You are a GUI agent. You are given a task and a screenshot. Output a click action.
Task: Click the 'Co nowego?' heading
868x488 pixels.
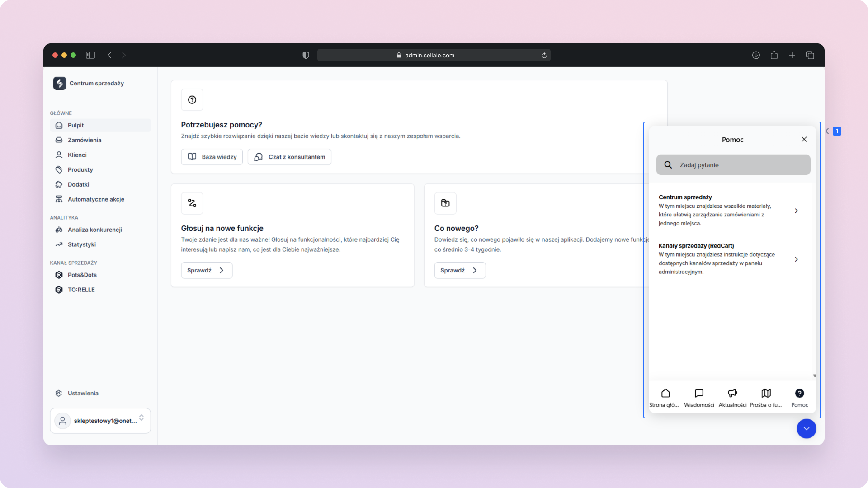pyautogui.click(x=456, y=228)
